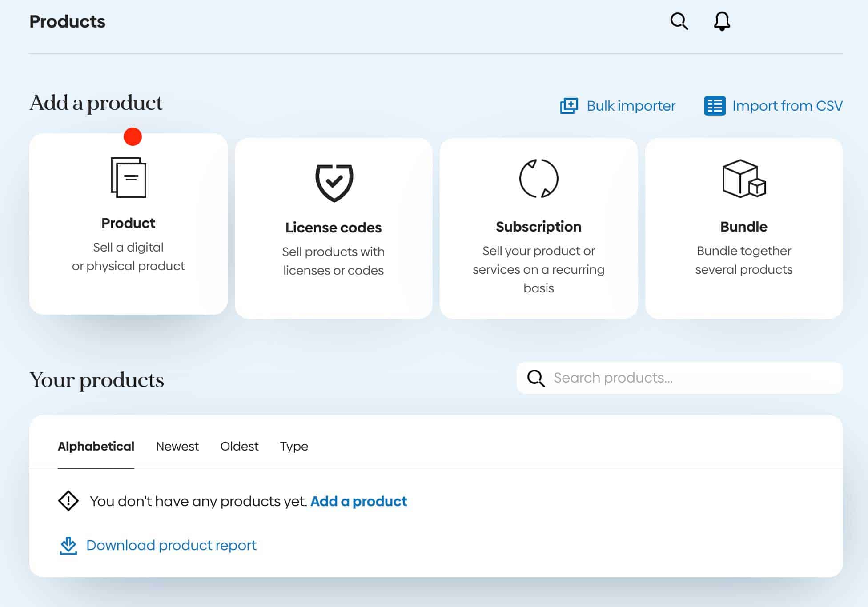Select the Subscription card title
This screenshot has width=868, height=607.
tap(538, 227)
